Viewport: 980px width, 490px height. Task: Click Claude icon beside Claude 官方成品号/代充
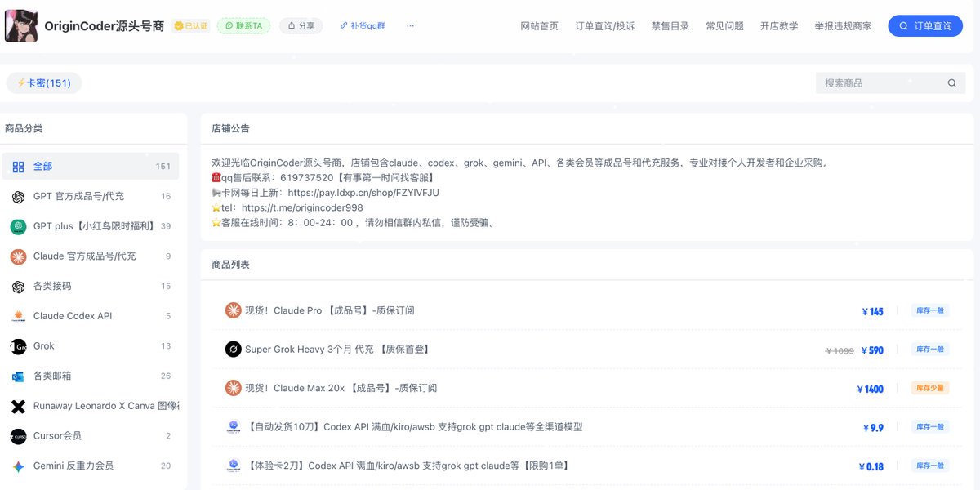click(18, 256)
